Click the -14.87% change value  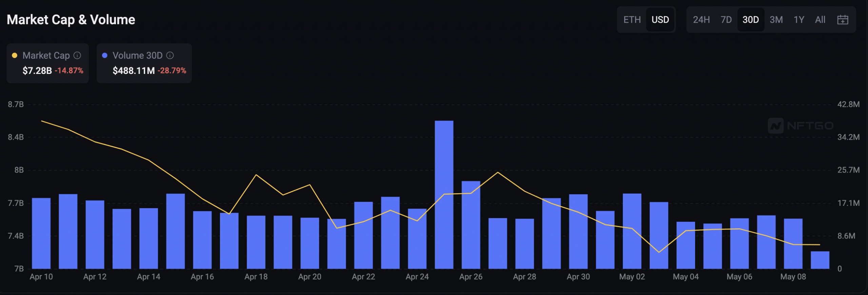[x=69, y=71]
